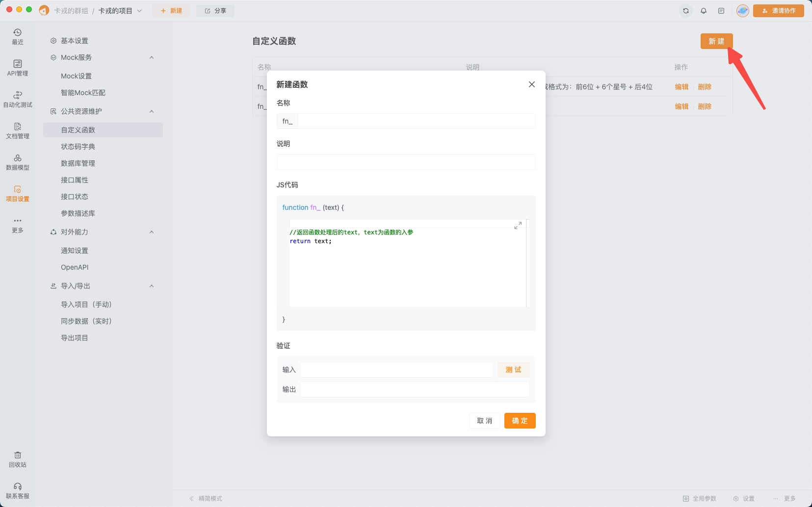Go to API管理 in the sidebar
Viewport: 812px width, 507px height.
point(18,68)
